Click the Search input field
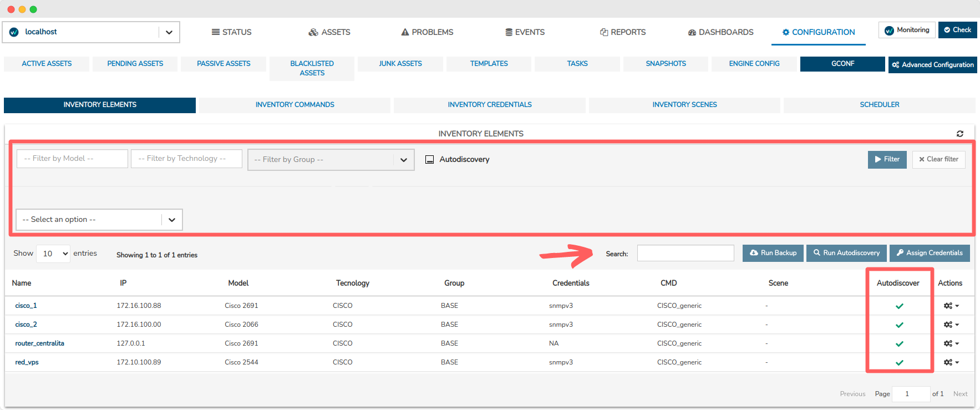Screen dimensions: 980x410 (686, 253)
